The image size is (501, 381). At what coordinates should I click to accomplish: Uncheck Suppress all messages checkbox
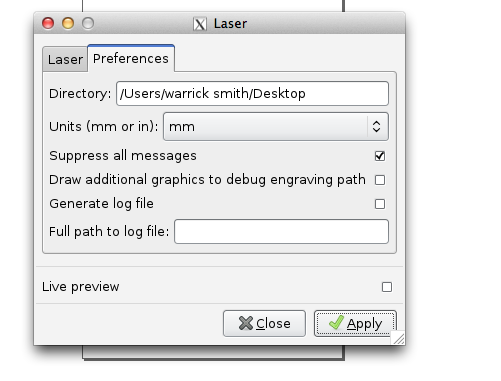click(x=380, y=156)
